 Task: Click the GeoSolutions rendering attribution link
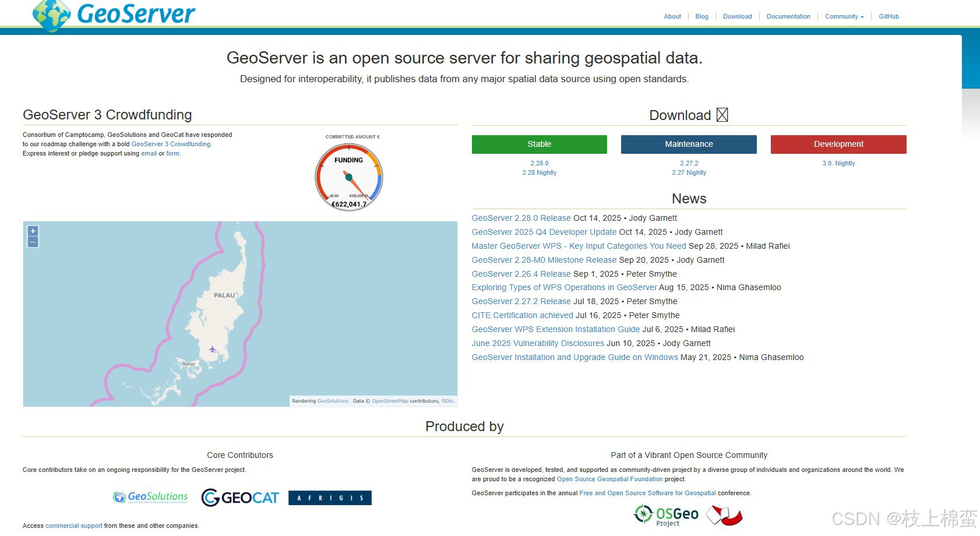pos(333,401)
